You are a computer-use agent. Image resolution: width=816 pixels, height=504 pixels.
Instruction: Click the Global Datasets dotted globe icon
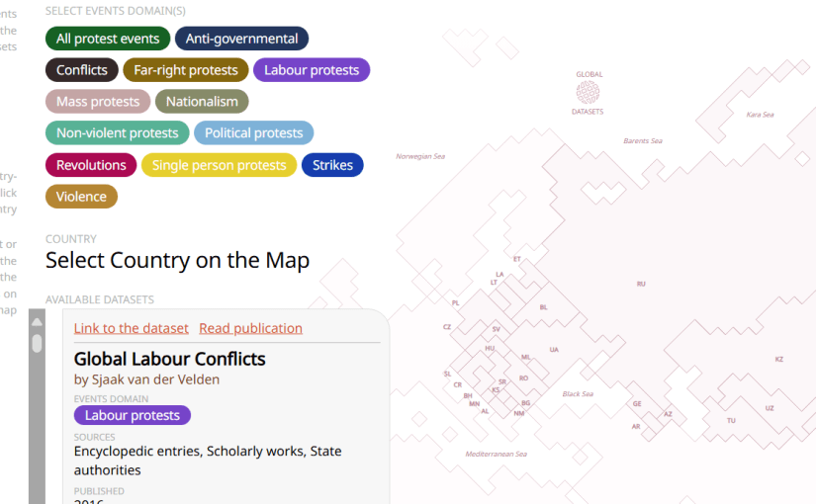click(x=588, y=93)
